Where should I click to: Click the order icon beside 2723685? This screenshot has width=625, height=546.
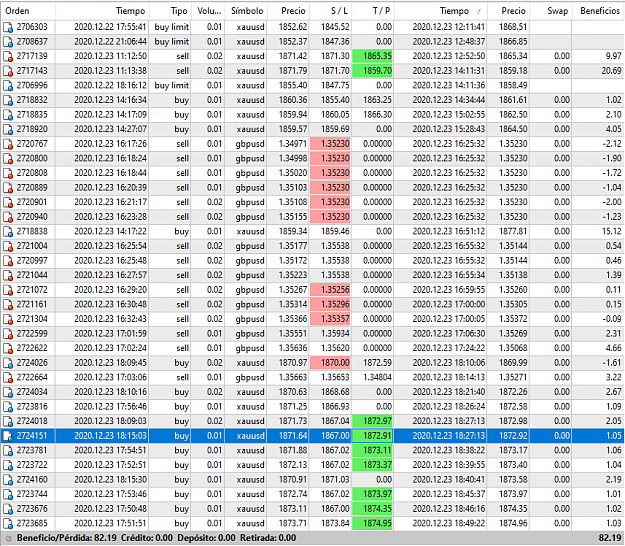[x=8, y=524]
